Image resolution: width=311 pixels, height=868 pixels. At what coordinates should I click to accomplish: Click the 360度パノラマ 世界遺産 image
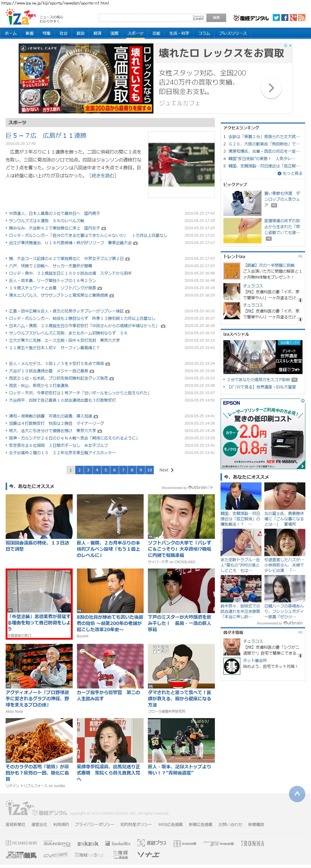tap(263, 357)
